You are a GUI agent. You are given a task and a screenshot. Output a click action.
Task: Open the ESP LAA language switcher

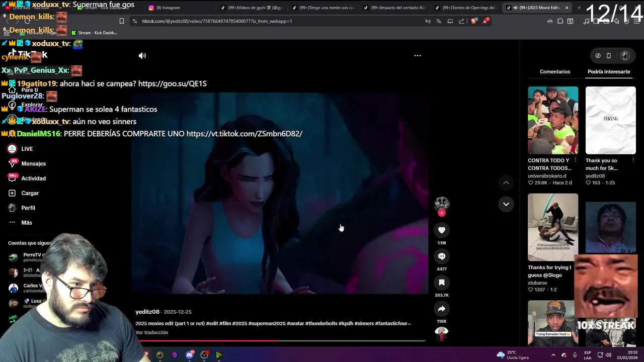pyautogui.click(x=588, y=355)
